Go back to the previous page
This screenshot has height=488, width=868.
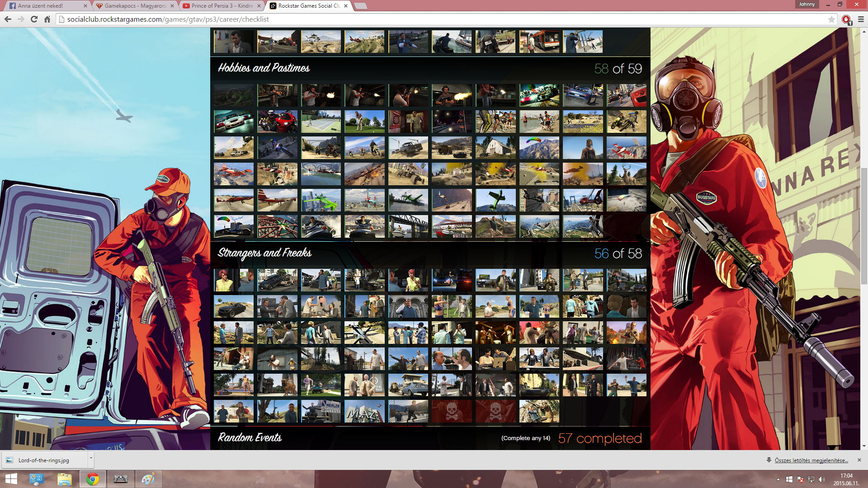coord(8,19)
